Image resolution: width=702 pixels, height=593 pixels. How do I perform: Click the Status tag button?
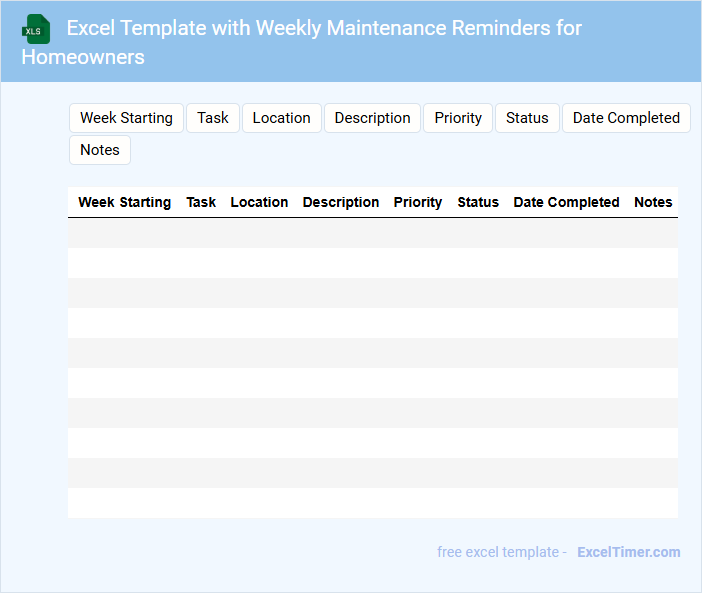tap(527, 118)
